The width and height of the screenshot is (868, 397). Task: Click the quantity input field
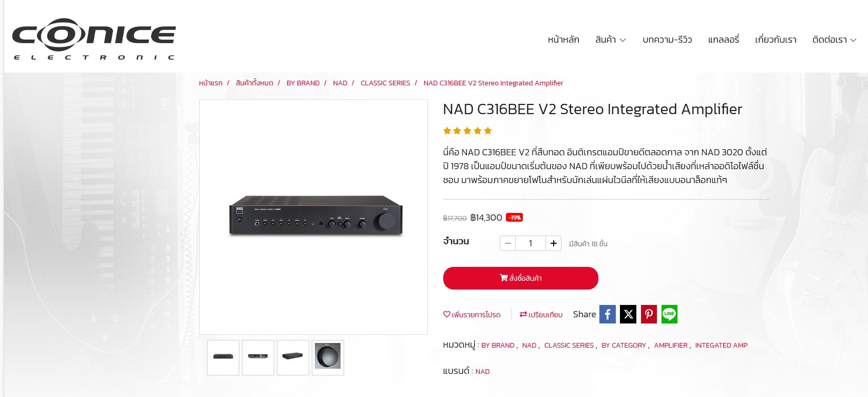click(531, 243)
